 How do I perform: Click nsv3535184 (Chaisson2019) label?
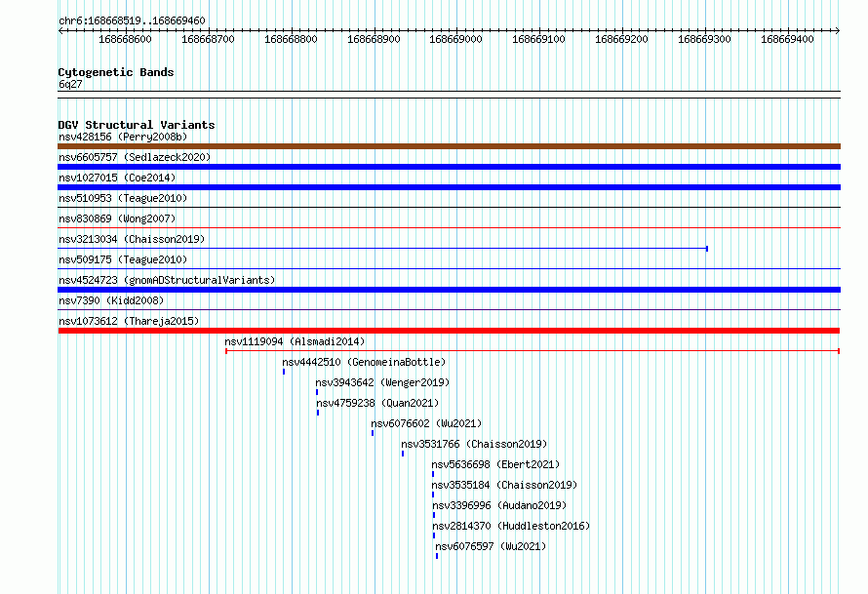click(504, 485)
